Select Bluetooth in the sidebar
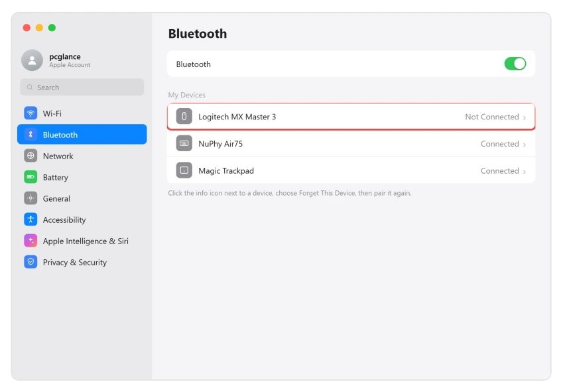 (82, 135)
